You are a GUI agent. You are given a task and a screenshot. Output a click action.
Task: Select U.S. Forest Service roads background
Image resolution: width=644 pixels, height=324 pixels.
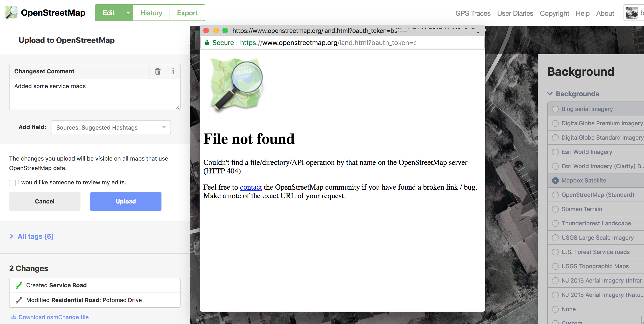click(x=596, y=252)
